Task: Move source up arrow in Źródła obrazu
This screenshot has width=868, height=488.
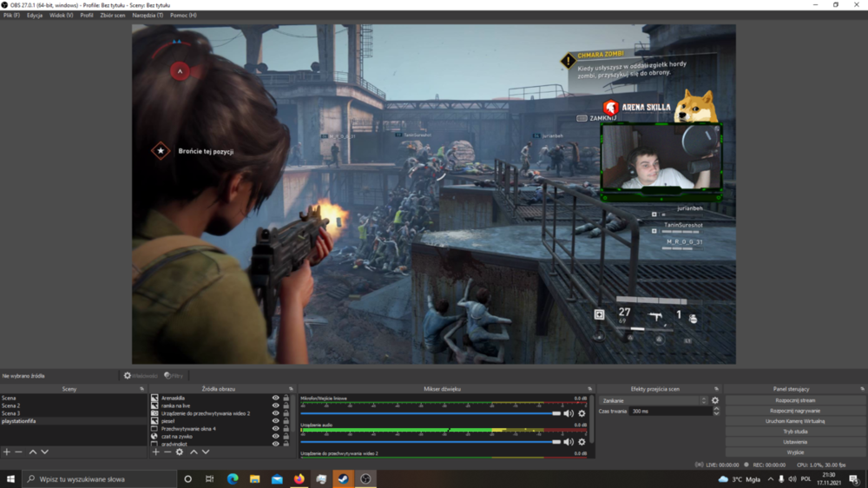Action: click(194, 452)
